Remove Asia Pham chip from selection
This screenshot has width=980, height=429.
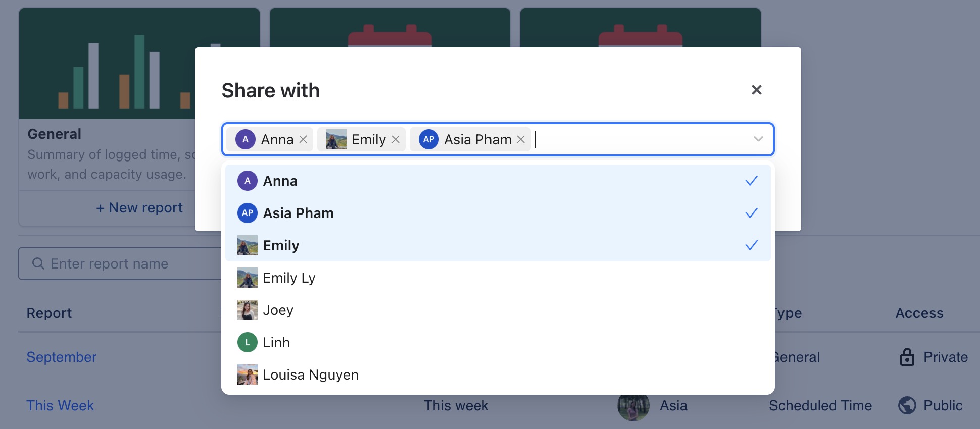pyautogui.click(x=521, y=139)
